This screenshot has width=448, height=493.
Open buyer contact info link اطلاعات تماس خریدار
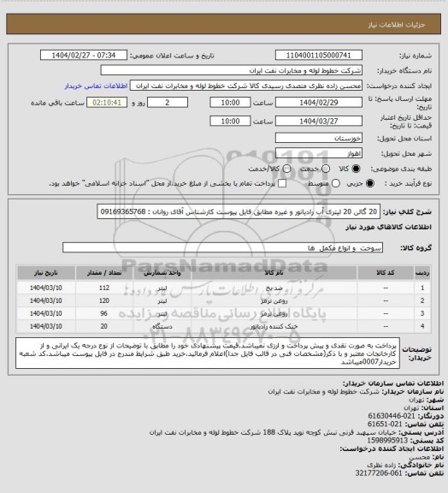(96, 86)
